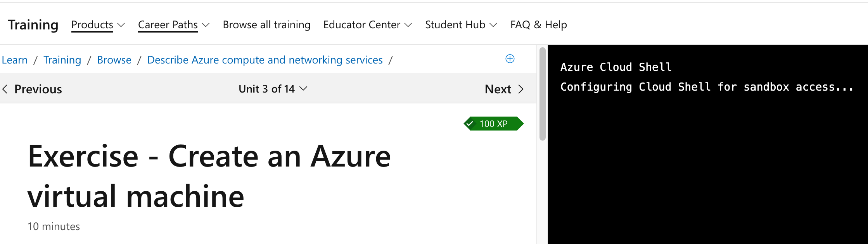The height and width of the screenshot is (244, 868).
Task: Open FAQ & Help page
Action: [x=539, y=25]
